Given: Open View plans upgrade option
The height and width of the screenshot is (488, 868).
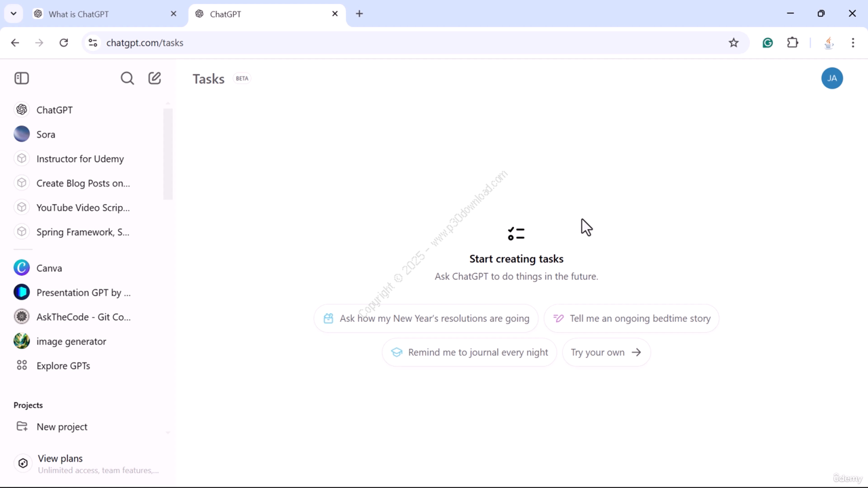Looking at the screenshot, I should point(87,464).
